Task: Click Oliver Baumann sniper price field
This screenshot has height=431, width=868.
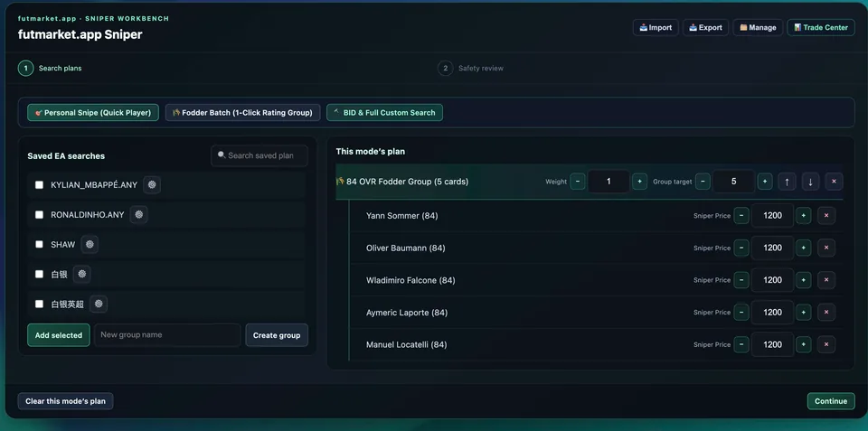Action: pyautogui.click(x=772, y=248)
